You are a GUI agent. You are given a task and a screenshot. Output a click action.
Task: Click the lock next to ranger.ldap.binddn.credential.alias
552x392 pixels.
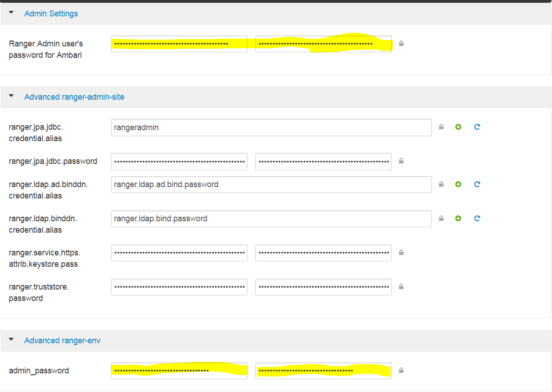pyautogui.click(x=441, y=218)
